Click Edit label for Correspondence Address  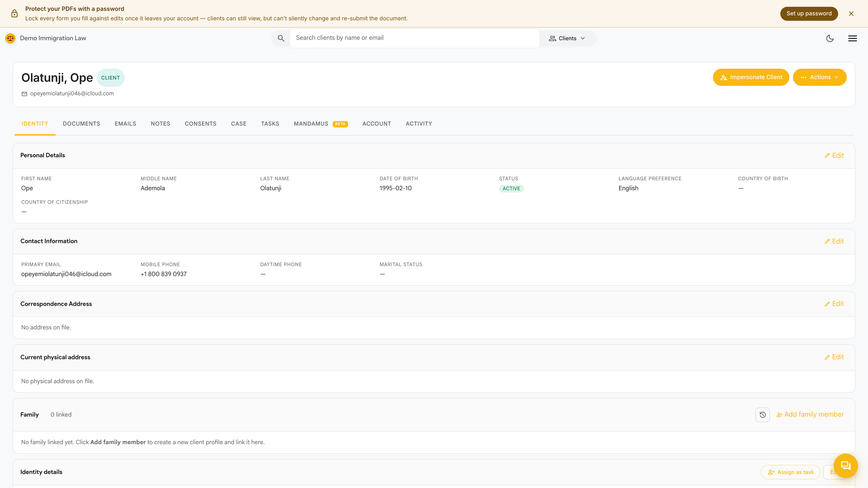(x=838, y=304)
